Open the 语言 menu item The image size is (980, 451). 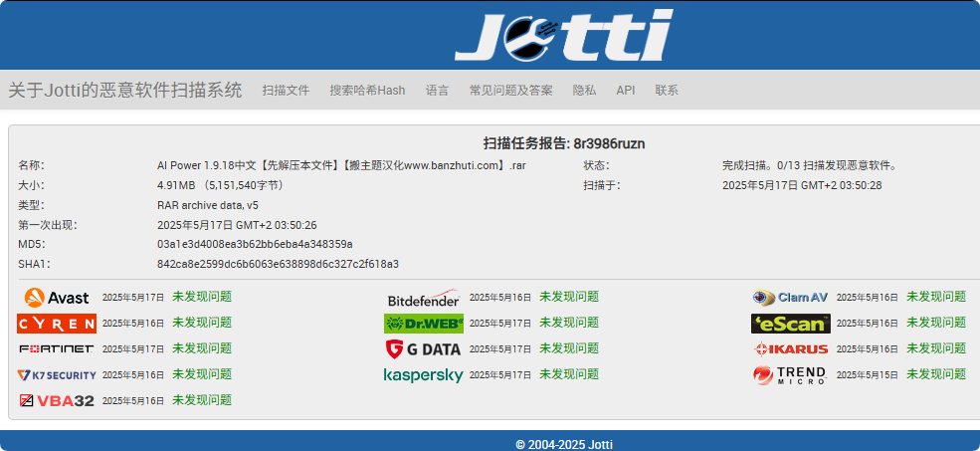pos(437,90)
